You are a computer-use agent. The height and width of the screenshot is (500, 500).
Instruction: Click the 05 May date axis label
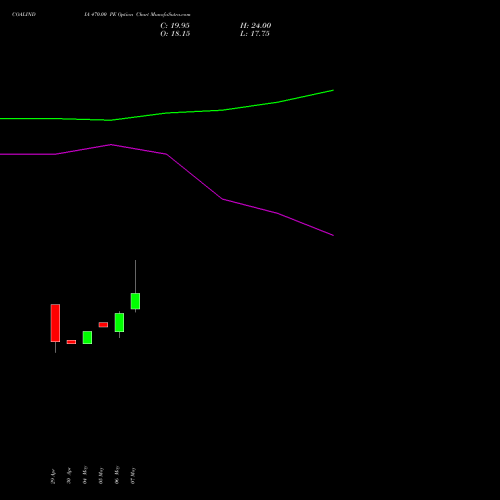(x=101, y=476)
